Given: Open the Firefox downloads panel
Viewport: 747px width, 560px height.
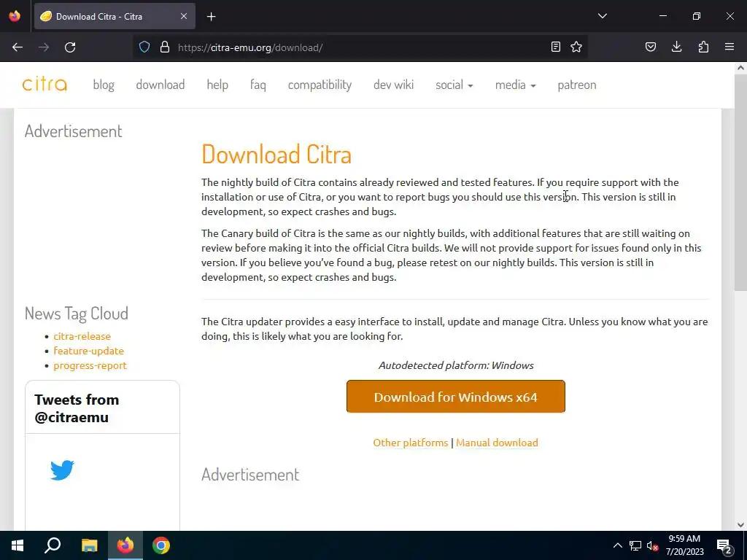Looking at the screenshot, I should click(676, 47).
